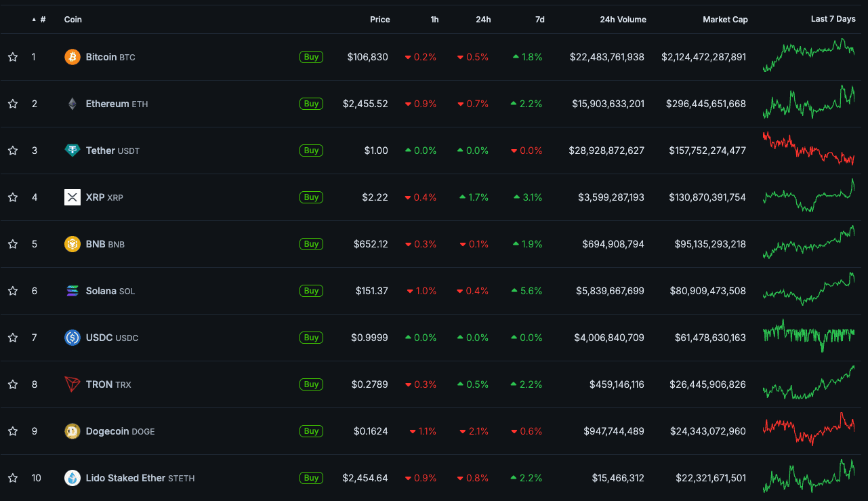Open XRP 7-day sparkline chart
Image resolution: width=868 pixels, height=501 pixels.
coord(809,195)
